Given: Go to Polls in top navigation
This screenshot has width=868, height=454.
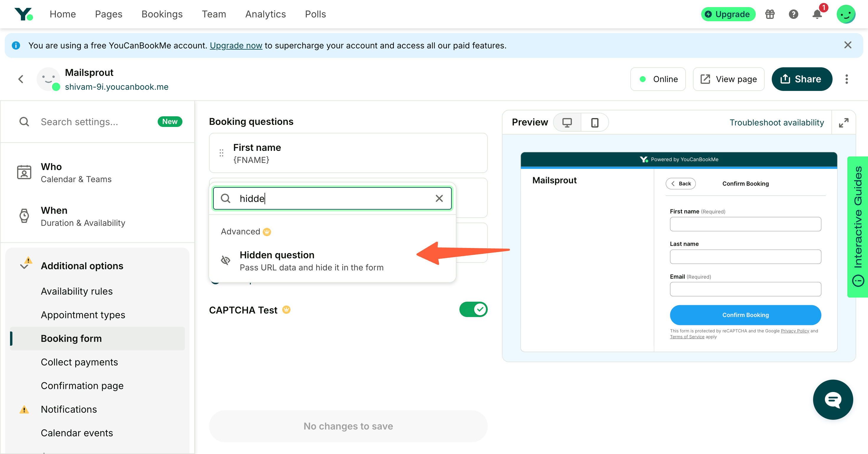Looking at the screenshot, I should (315, 14).
